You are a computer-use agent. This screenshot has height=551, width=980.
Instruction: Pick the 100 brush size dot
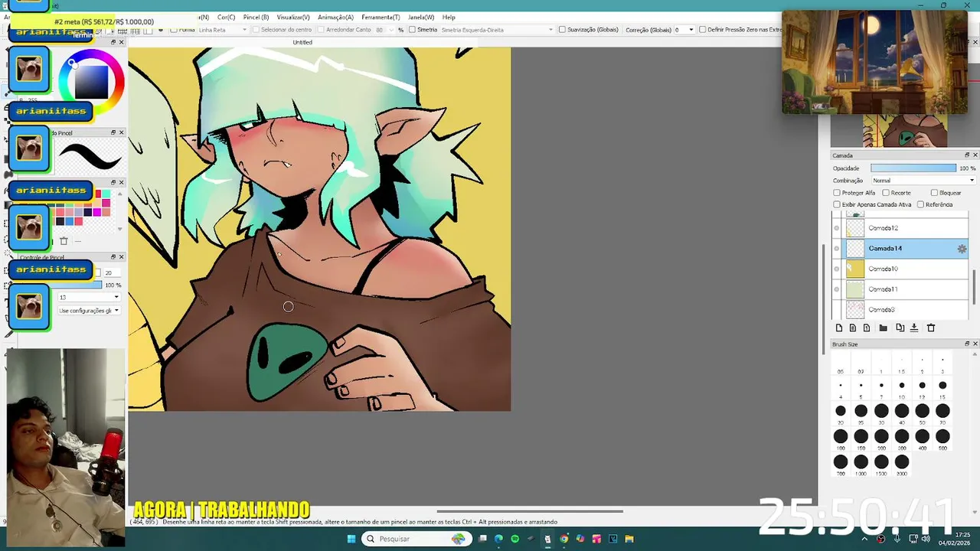(x=841, y=437)
